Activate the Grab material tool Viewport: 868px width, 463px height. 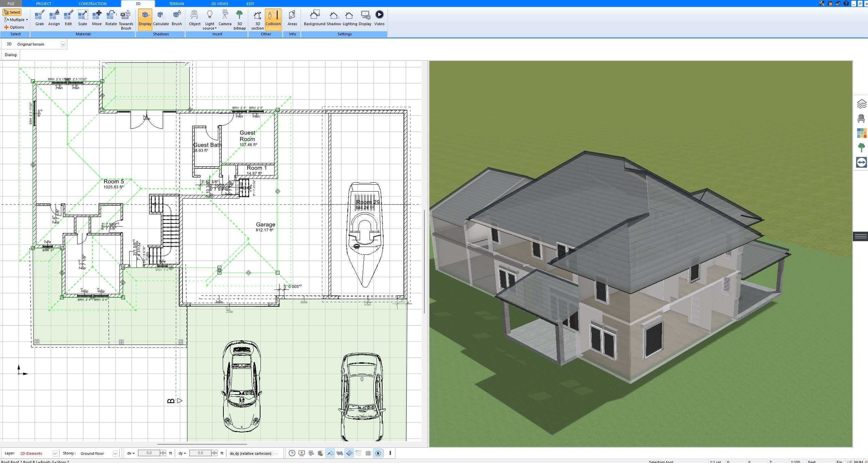[39, 18]
